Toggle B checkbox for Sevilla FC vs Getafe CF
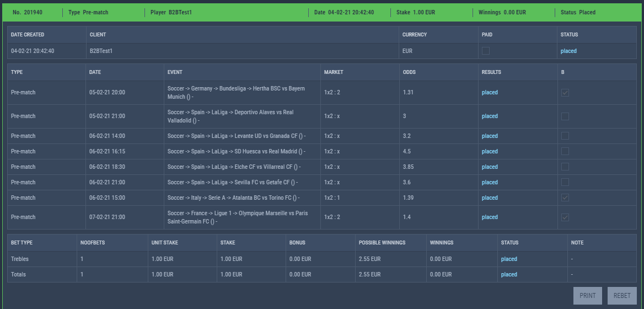 tap(565, 183)
